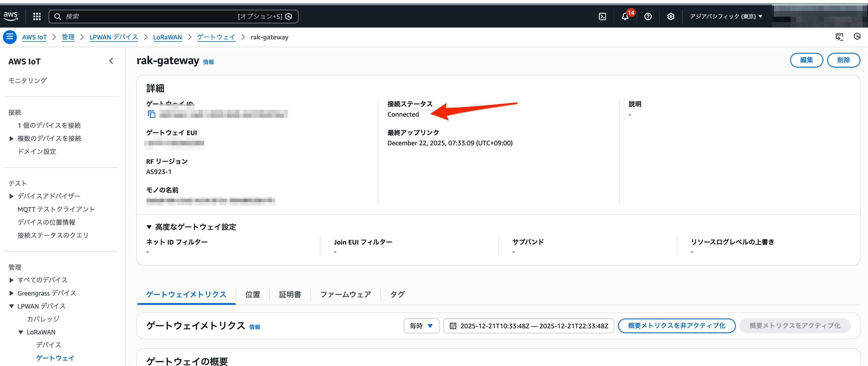Open the Asia Pacific (Tokyo) region dropdown
Image resolution: width=868 pixels, height=366 pixels.
click(725, 17)
